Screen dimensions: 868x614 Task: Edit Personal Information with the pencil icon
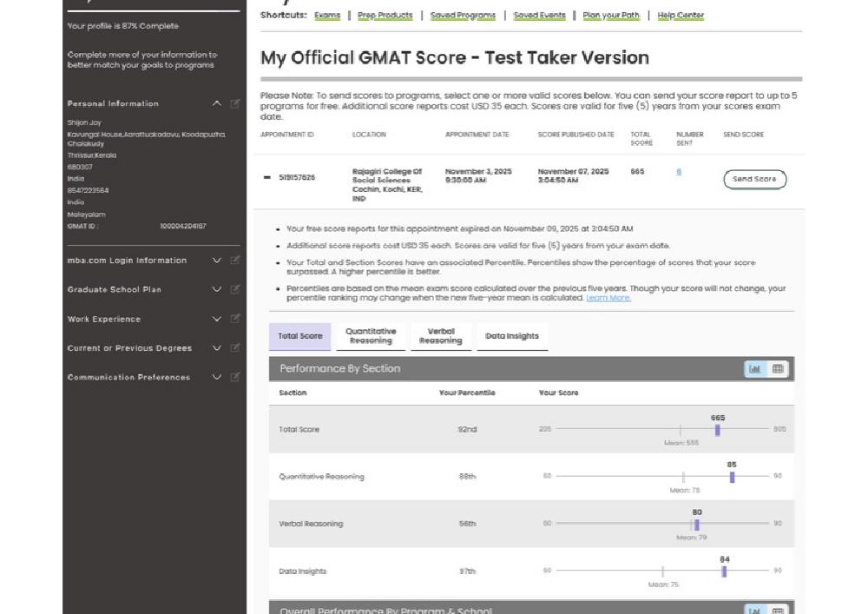[235, 104]
